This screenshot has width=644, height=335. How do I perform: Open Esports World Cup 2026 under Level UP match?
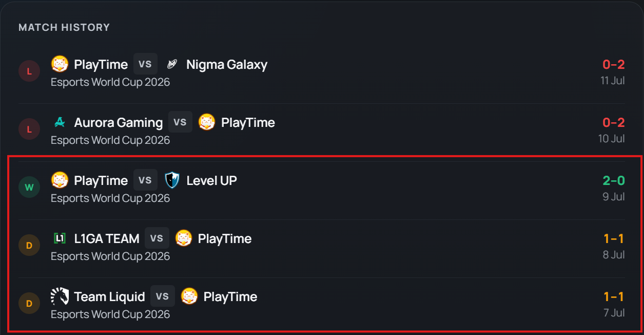coord(110,198)
